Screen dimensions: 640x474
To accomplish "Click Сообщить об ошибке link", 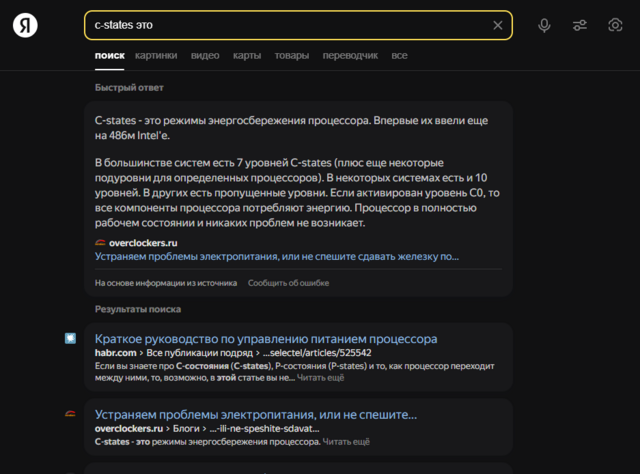I will coord(288,283).
